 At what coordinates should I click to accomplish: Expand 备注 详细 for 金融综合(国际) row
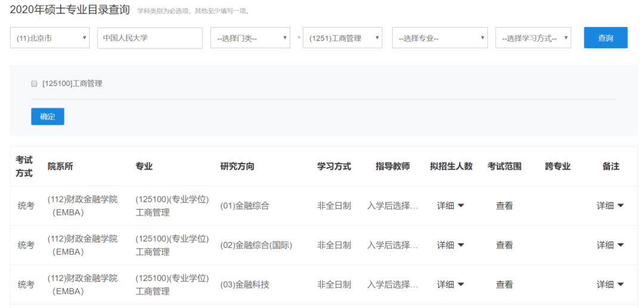(x=610, y=245)
